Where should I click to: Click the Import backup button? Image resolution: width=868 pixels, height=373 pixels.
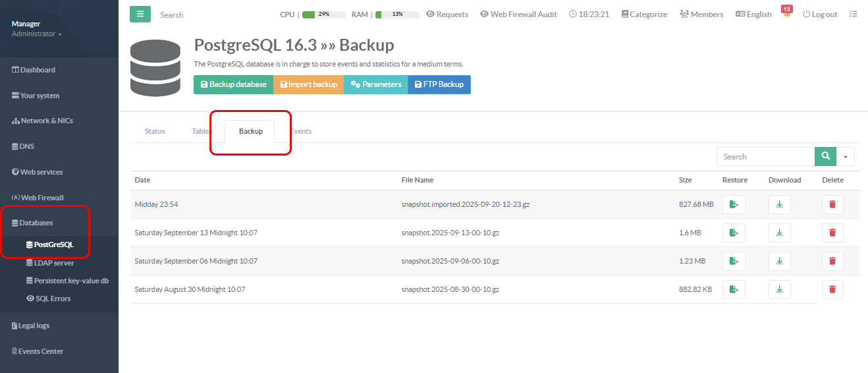(x=308, y=85)
